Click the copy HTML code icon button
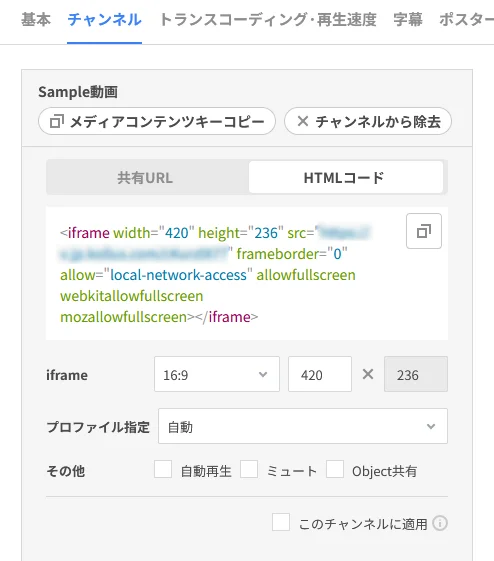This screenshot has height=561, width=494. click(x=424, y=231)
